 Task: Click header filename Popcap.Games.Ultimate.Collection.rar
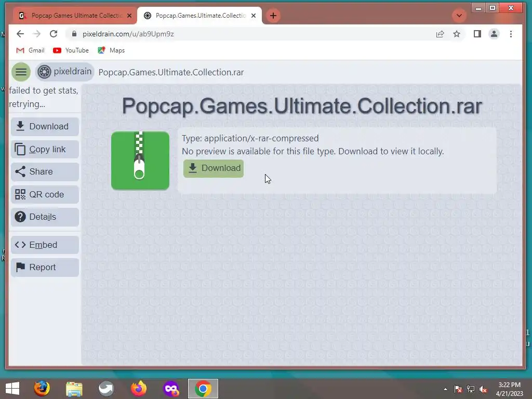pyautogui.click(x=171, y=72)
